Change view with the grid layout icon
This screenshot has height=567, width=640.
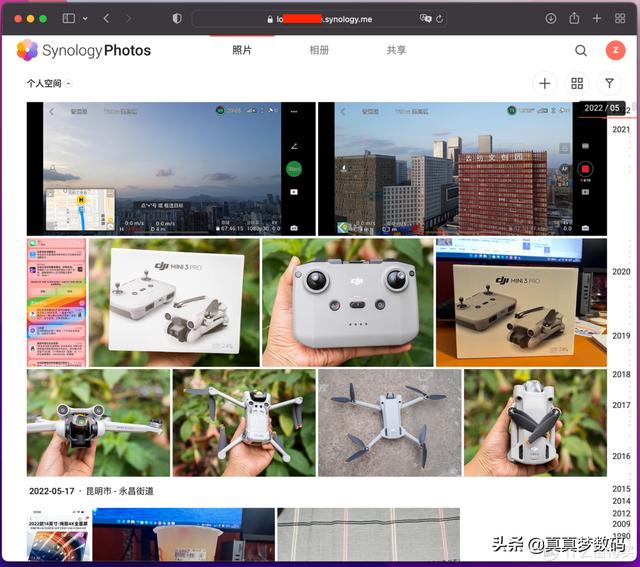pyautogui.click(x=577, y=84)
